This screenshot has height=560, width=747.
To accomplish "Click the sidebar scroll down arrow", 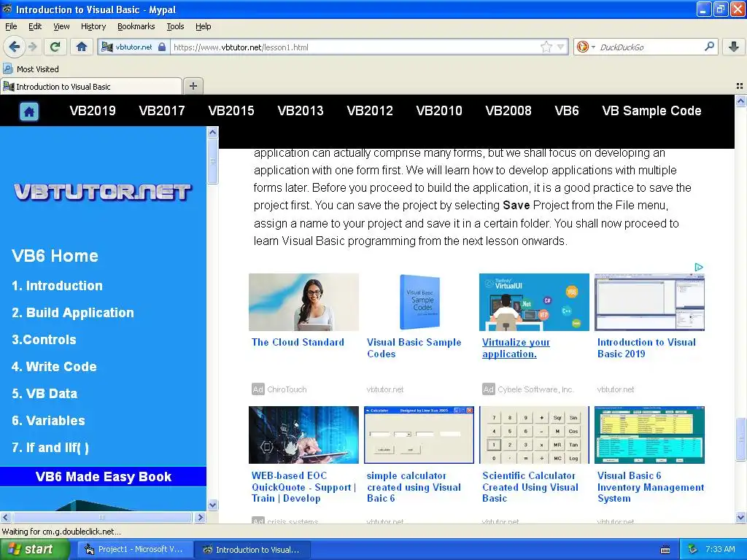I will [213, 505].
